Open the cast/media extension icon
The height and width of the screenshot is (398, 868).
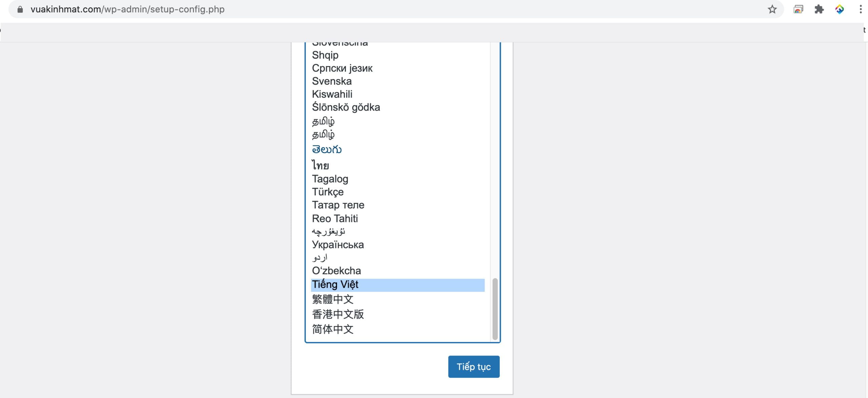[798, 9]
